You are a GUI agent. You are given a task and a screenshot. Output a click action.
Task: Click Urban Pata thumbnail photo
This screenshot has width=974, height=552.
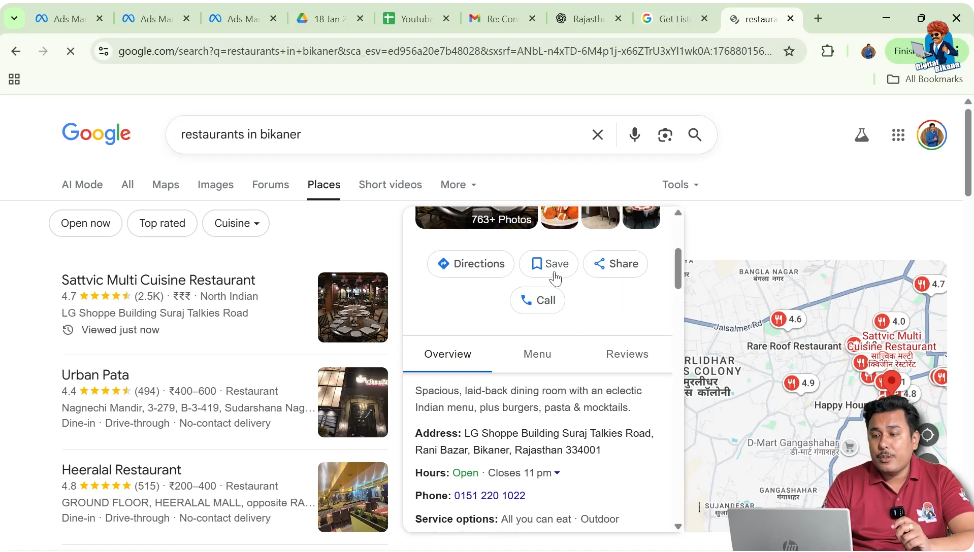(x=353, y=402)
